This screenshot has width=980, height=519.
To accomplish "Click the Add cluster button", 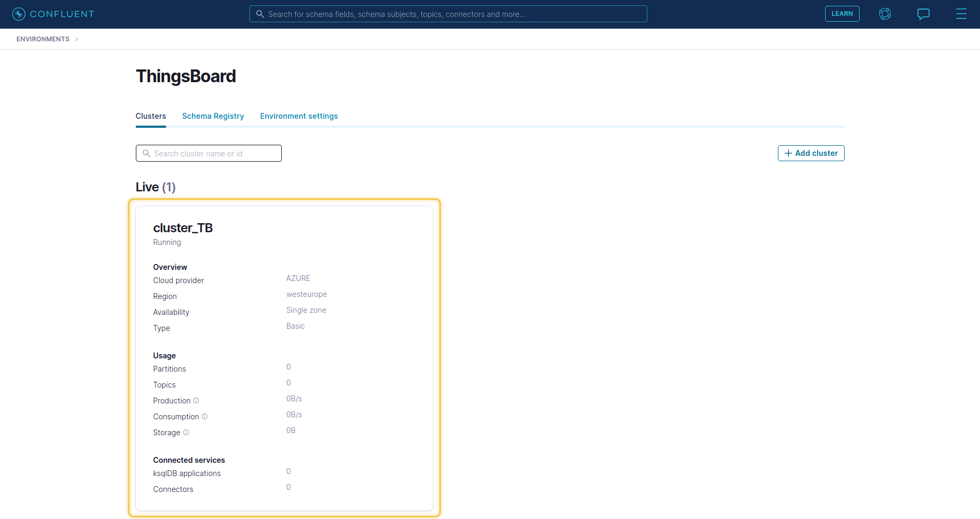I will tap(811, 153).
